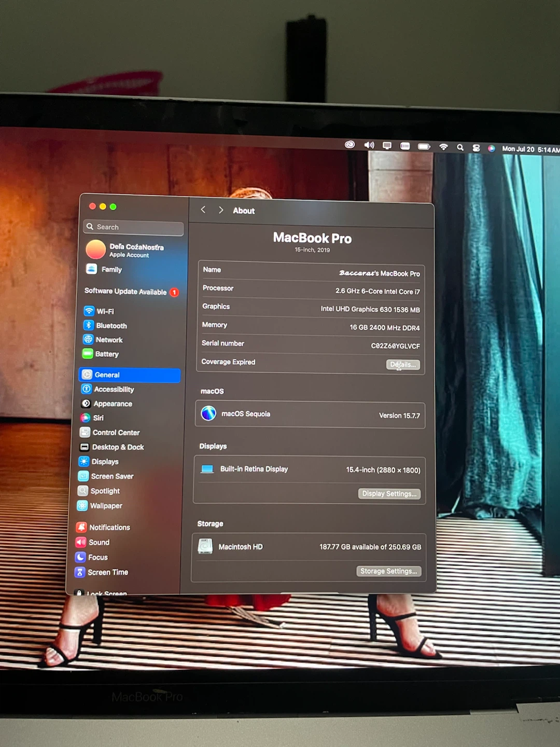
Task: Open Displays settings in sidebar
Action: (99, 461)
